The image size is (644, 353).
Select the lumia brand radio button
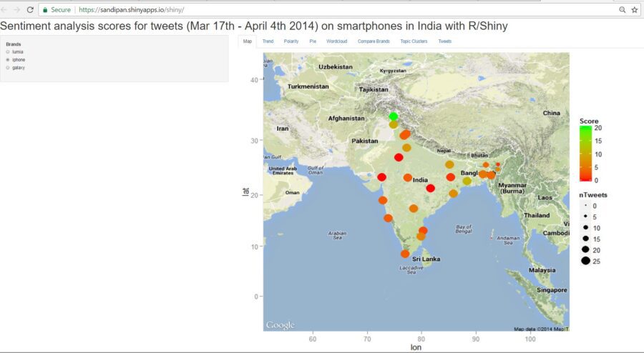pyautogui.click(x=8, y=51)
